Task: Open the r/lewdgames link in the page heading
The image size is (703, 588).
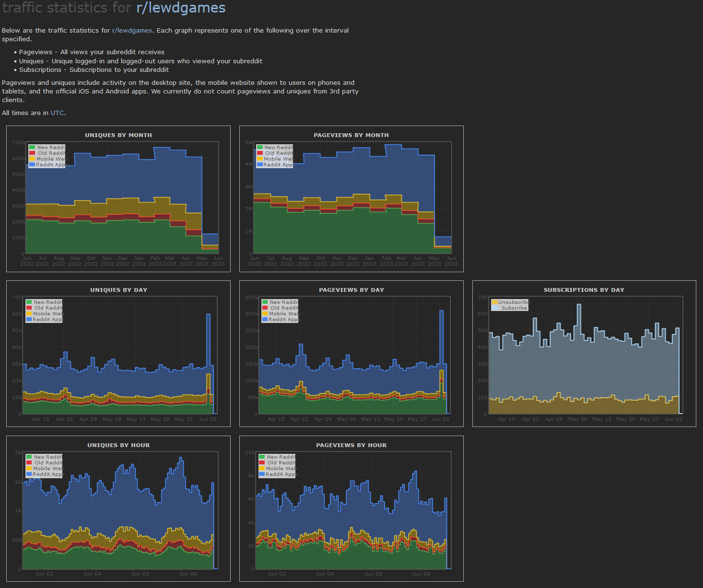Action: click(181, 8)
